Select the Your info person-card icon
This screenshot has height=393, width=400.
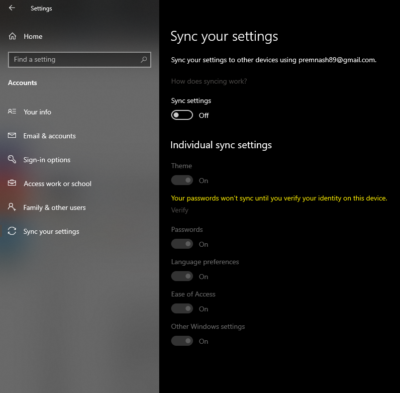point(12,112)
